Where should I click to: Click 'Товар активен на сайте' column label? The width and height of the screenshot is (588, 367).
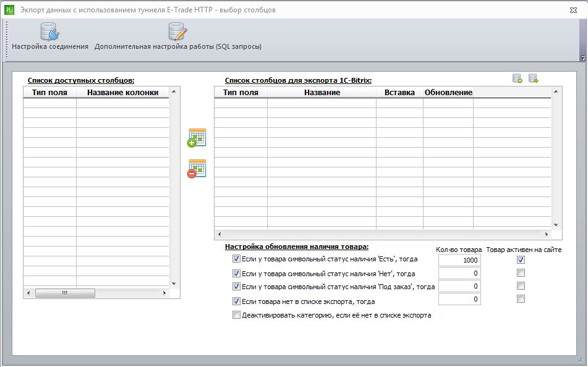click(524, 250)
